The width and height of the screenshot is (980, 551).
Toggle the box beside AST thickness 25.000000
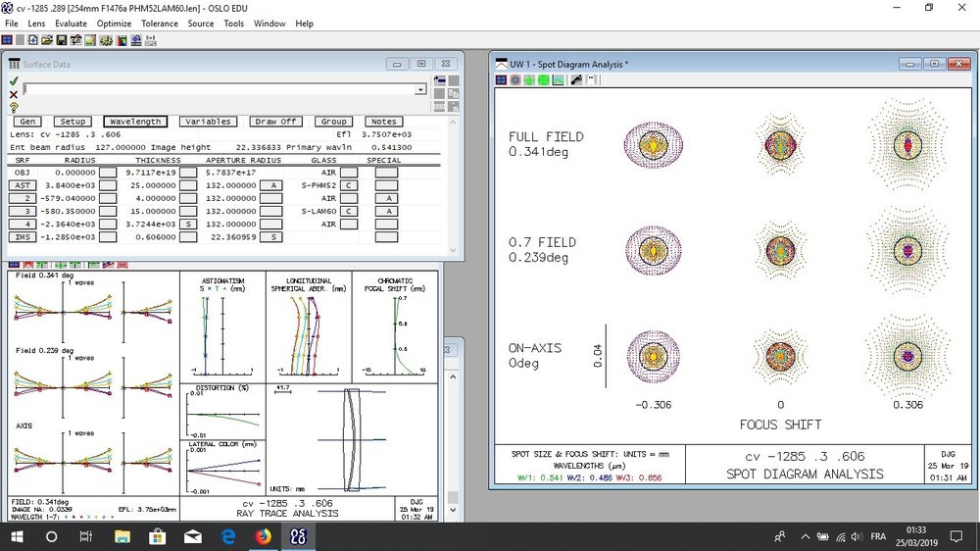(188, 185)
